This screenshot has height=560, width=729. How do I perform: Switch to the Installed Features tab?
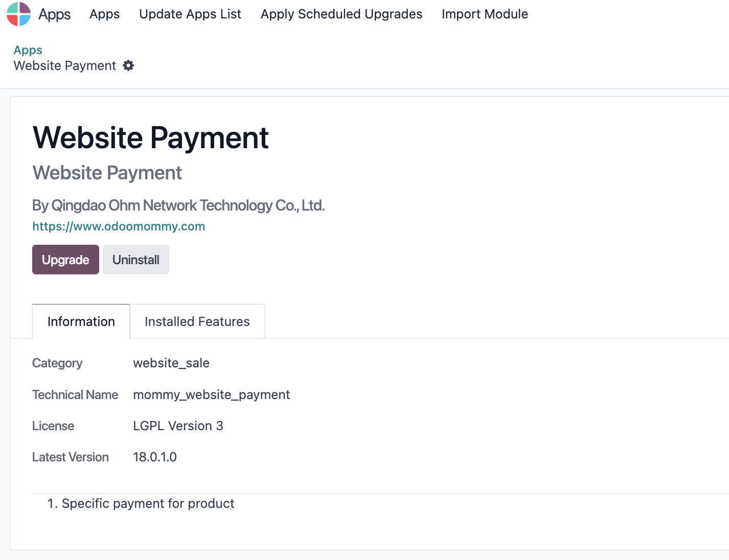pyautogui.click(x=197, y=321)
